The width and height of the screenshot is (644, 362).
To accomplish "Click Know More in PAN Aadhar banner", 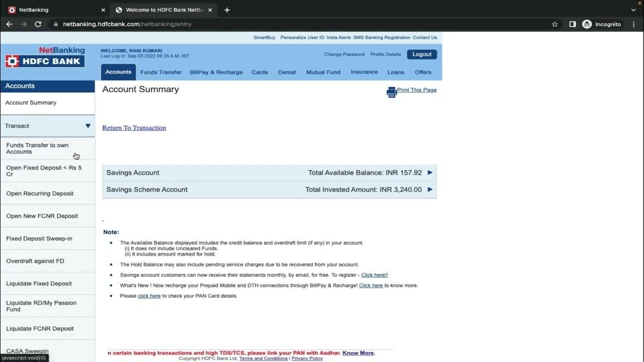I will click(x=358, y=353).
